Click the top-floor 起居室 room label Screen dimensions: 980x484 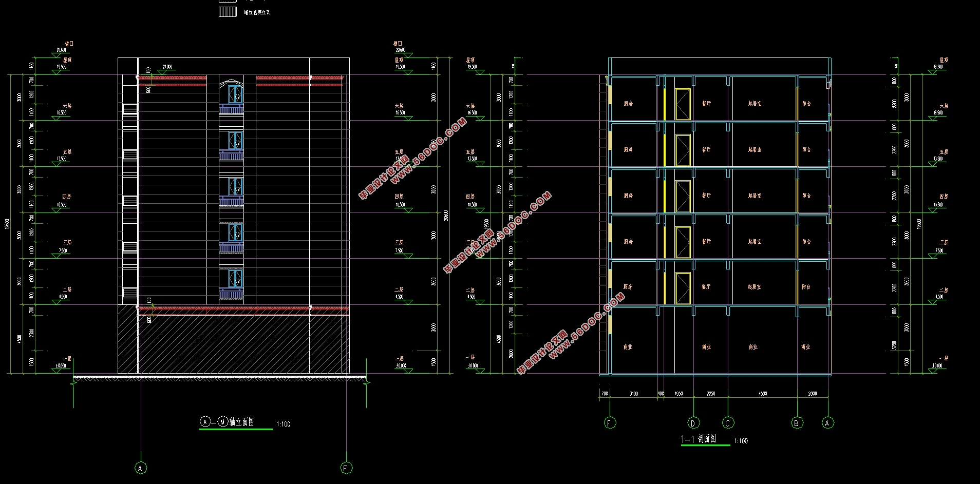pos(755,104)
